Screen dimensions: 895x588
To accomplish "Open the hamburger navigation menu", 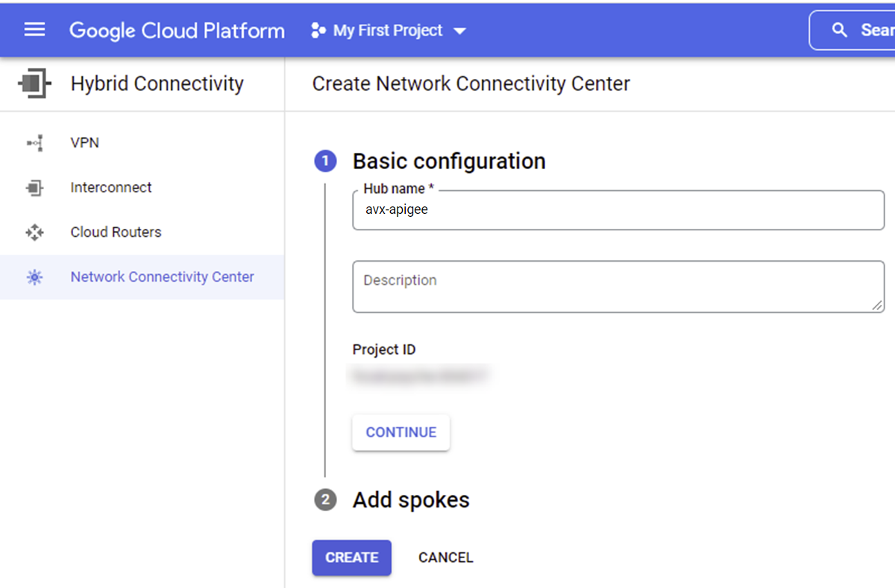I will pyautogui.click(x=34, y=30).
